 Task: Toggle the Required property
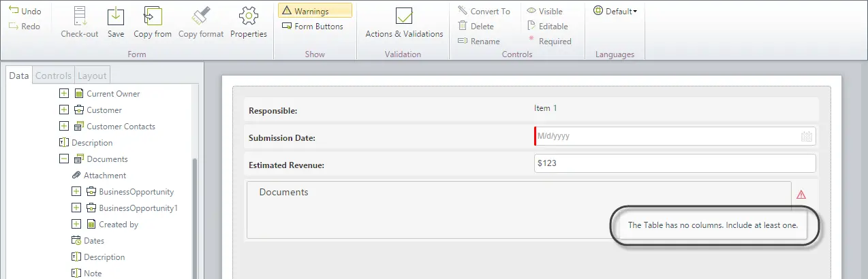pos(550,42)
